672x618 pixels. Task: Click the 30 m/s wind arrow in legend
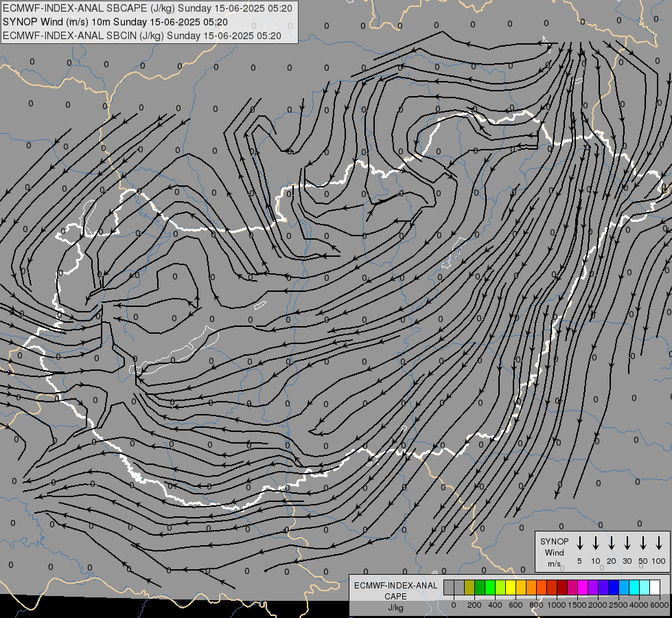(627, 543)
